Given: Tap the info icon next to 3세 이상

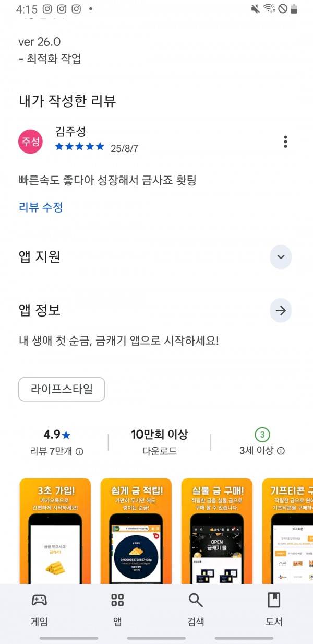Looking at the screenshot, I should point(281,451).
